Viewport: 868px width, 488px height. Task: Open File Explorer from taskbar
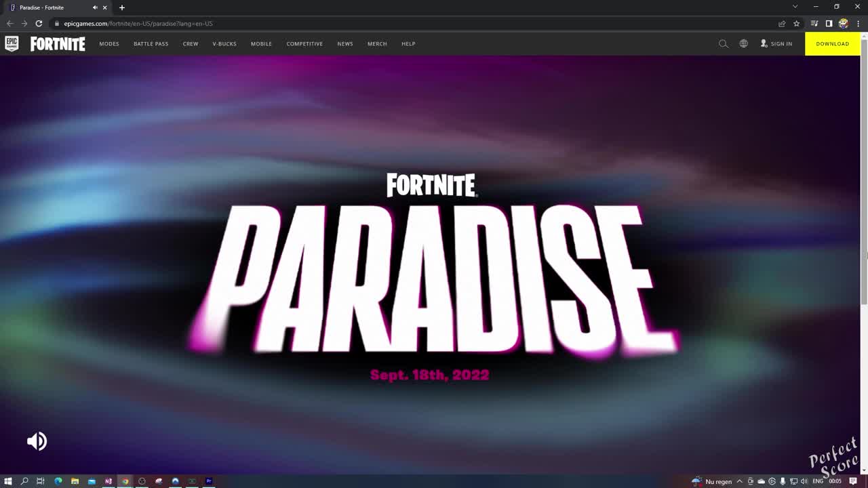point(75,481)
